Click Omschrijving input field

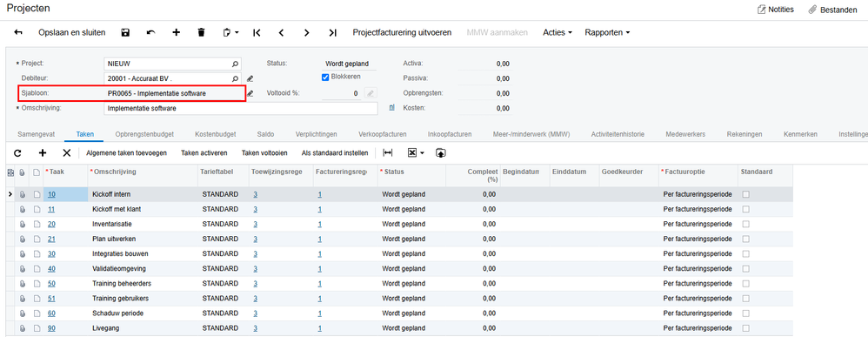coord(241,109)
